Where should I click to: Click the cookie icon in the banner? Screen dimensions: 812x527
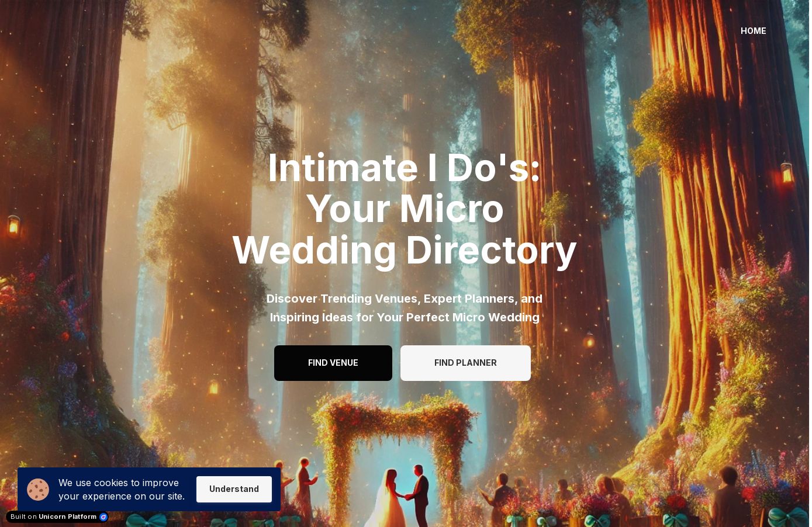38,490
